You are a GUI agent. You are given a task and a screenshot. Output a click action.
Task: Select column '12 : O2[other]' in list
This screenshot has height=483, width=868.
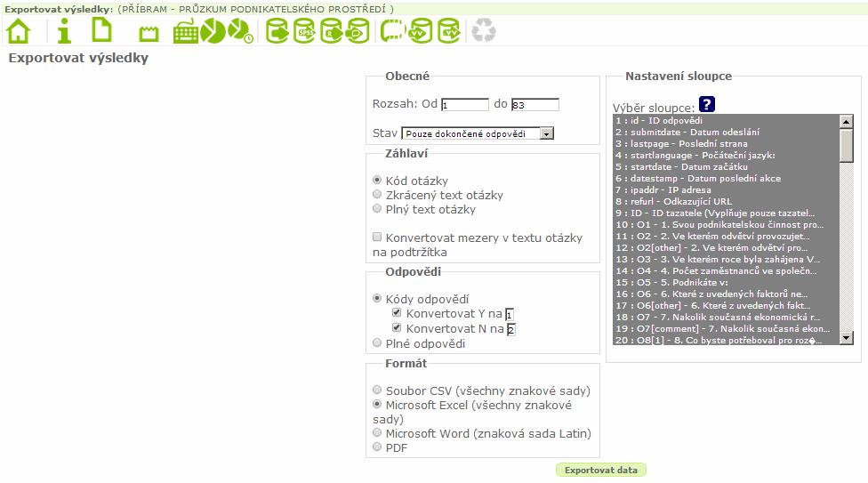tap(727, 247)
